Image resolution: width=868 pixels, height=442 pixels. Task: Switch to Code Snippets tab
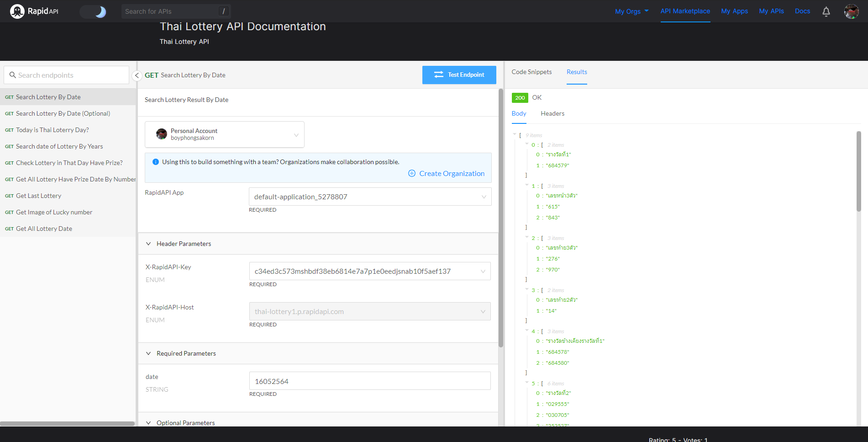coord(531,72)
